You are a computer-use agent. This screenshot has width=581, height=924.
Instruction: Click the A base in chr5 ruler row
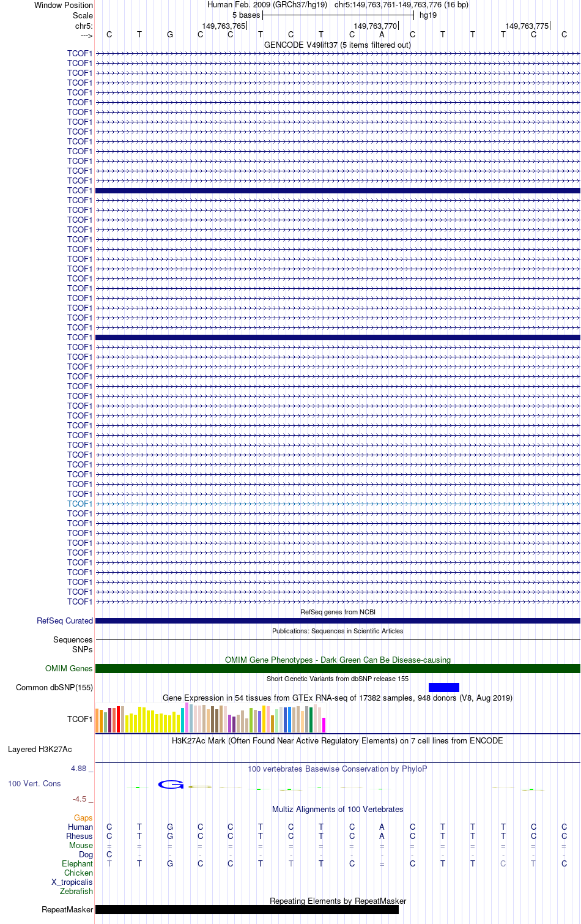point(382,34)
